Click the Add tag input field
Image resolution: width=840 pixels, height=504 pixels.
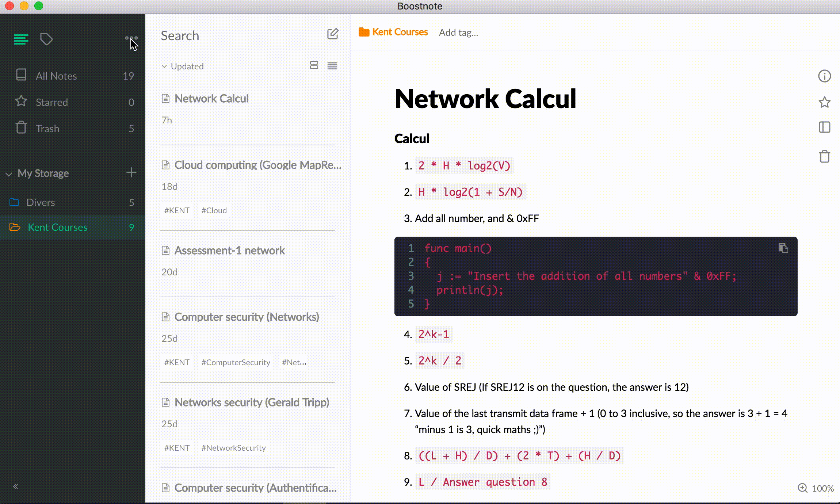coord(458,33)
